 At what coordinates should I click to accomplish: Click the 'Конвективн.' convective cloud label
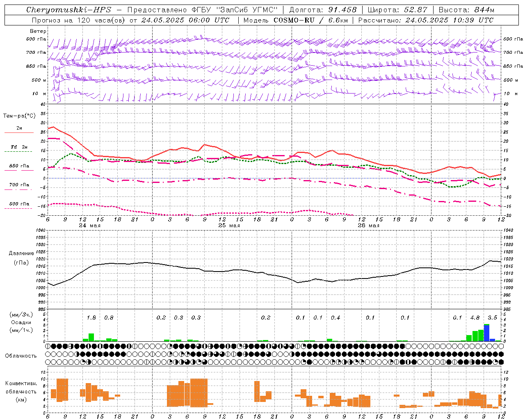click(x=21, y=383)
